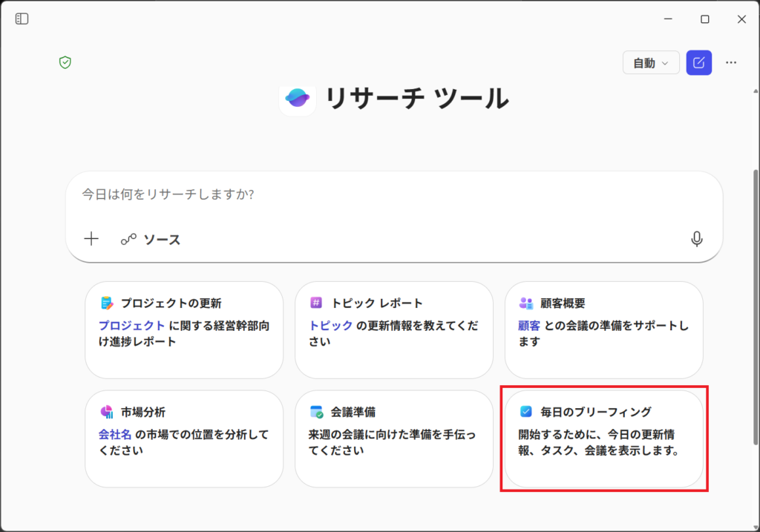Click the vertical scrollbar on right edge
760x532 pixels.
click(x=756, y=297)
